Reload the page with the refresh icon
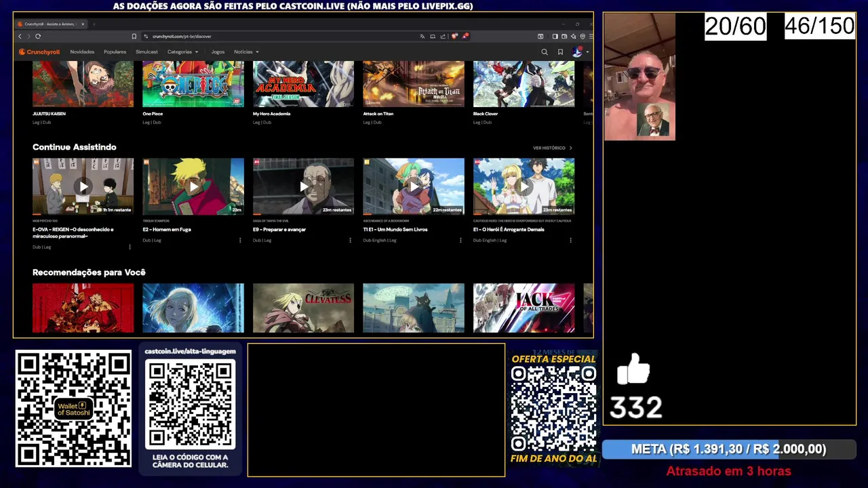This screenshot has width=868, height=488. click(x=38, y=36)
